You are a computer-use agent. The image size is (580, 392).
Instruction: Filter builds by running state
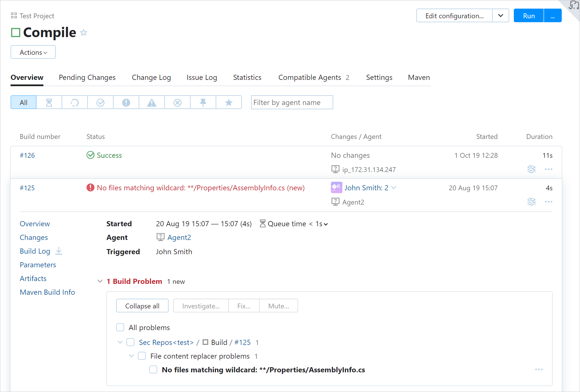pos(74,102)
